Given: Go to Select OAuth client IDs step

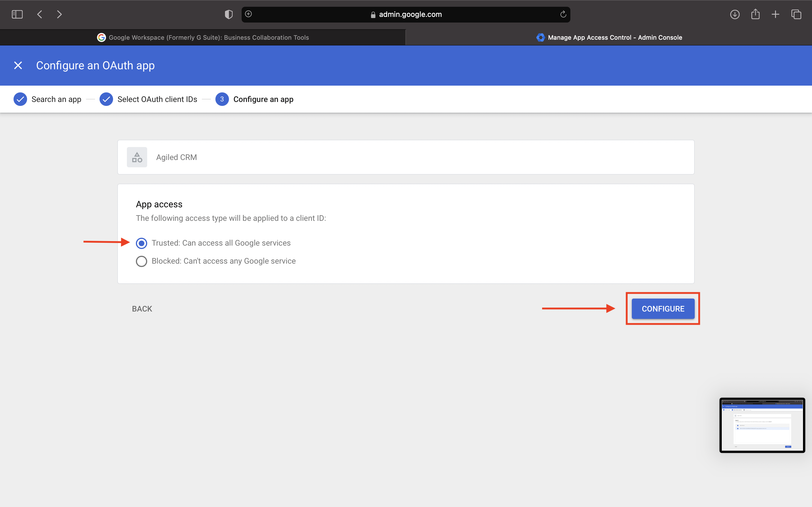Looking at the screenshot, I should pyautogui.click(x=148, y=99).
